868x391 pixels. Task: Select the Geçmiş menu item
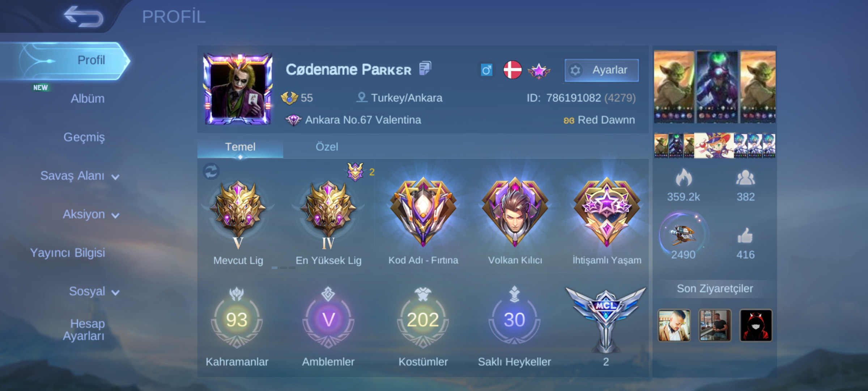click(x=84, y=137)
